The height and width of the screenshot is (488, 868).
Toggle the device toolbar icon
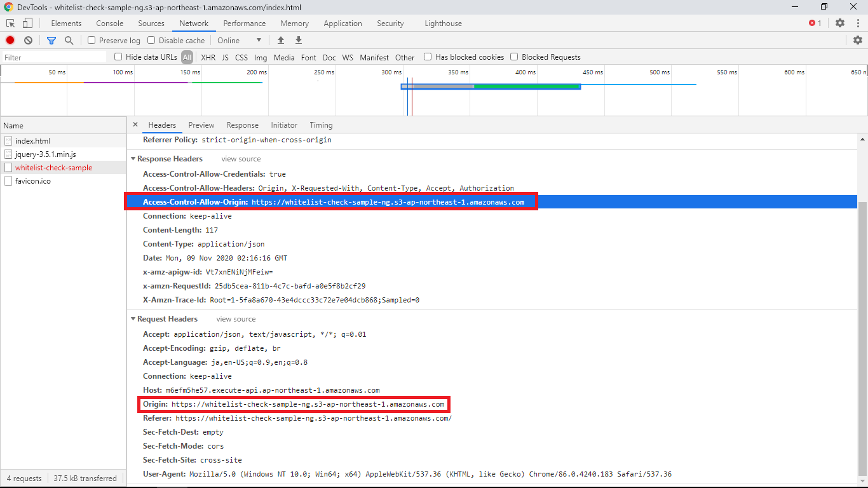coord(27,24)
